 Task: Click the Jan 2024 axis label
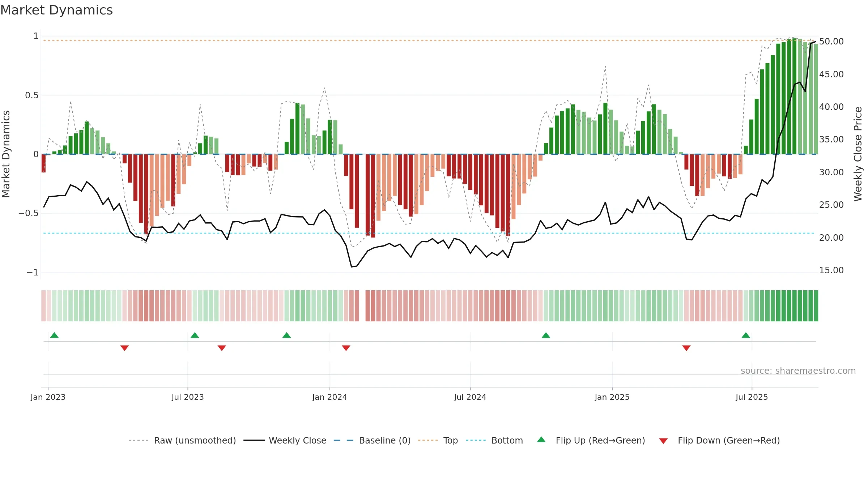click(x=330, y=397)
